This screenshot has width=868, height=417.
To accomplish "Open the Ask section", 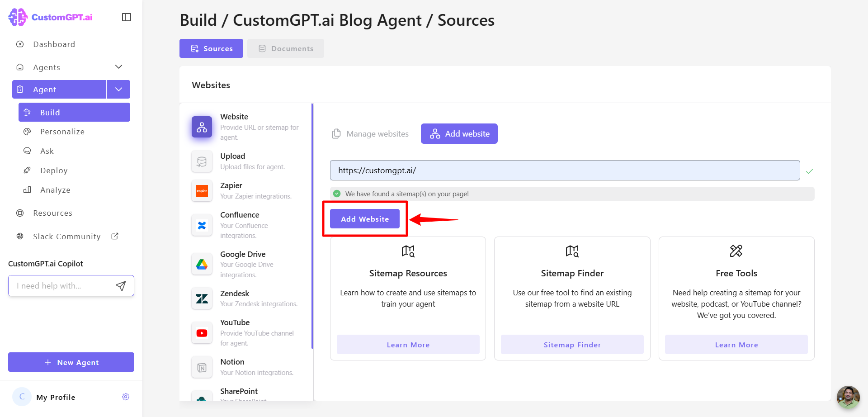I will tap(47, 151).
